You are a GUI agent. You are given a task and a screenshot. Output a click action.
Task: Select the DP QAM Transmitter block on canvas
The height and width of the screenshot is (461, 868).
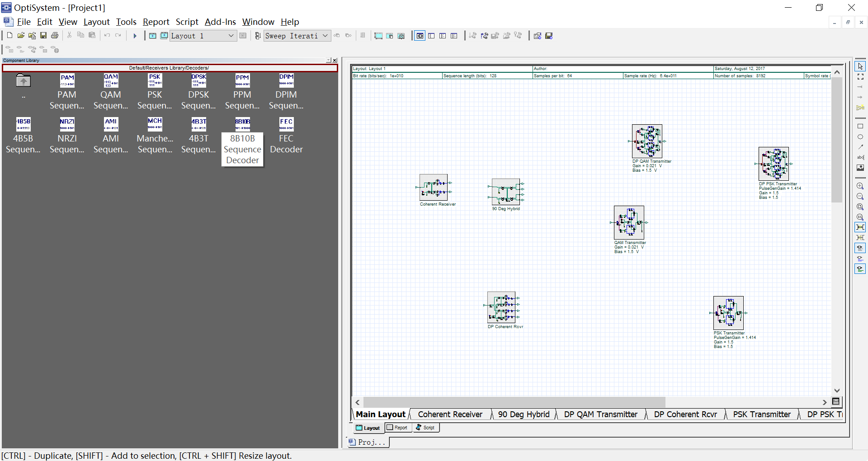647,141
